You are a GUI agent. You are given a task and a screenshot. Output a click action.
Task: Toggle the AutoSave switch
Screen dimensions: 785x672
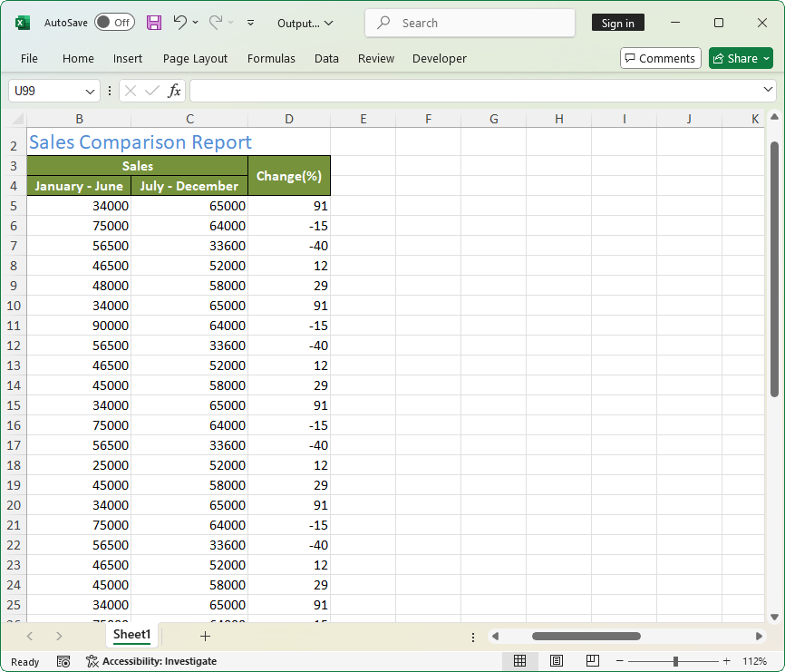(114, 23)
